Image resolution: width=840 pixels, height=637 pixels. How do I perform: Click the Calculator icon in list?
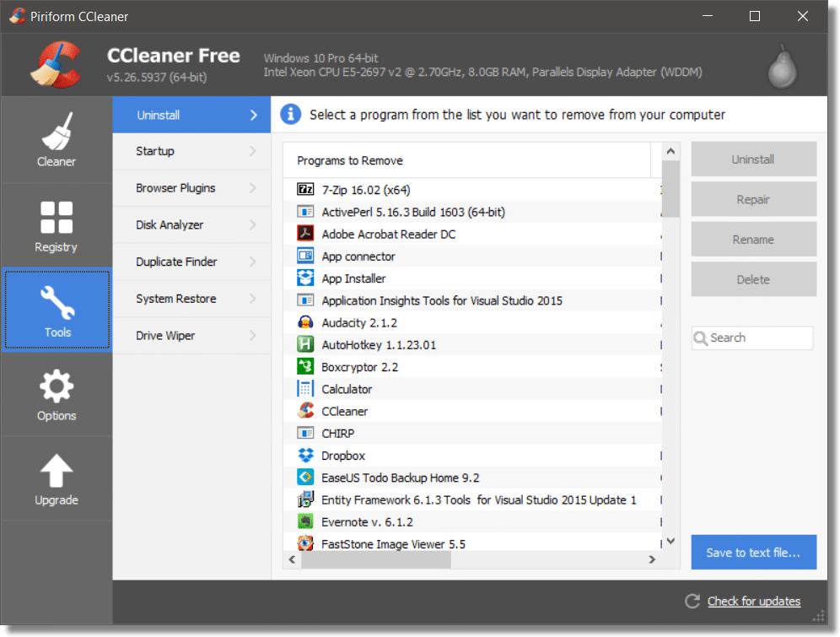click(305, 388)
